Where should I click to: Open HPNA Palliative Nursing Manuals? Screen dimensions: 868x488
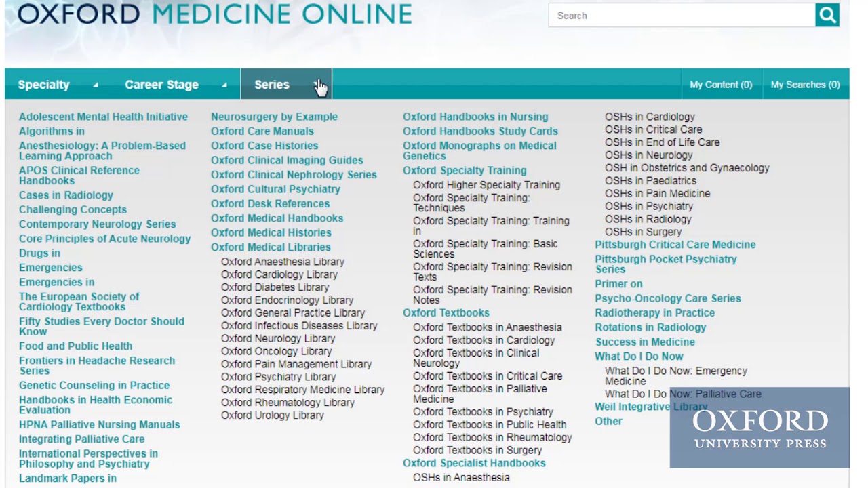(99, 425)
